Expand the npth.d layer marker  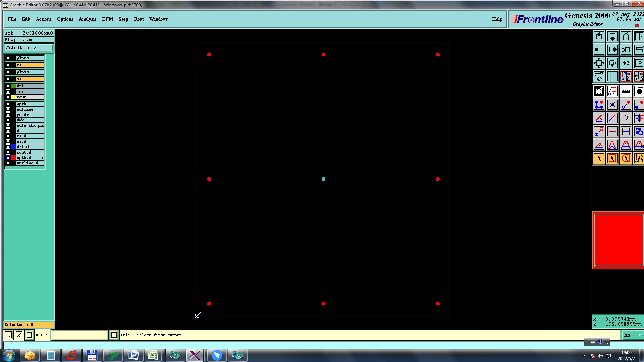(x=42, y=158)
